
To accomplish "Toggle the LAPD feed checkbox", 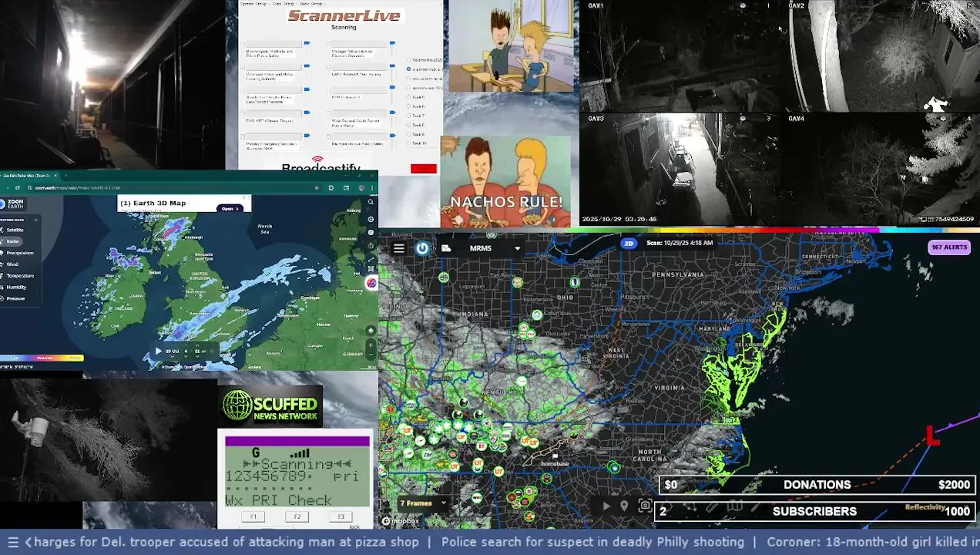I will tap(328, 67).
